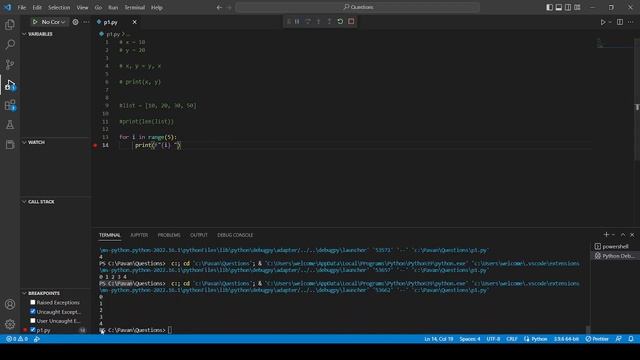The image size is (640, 360).
Task: Open the Accounts menu icon
Action: (10, 304)
